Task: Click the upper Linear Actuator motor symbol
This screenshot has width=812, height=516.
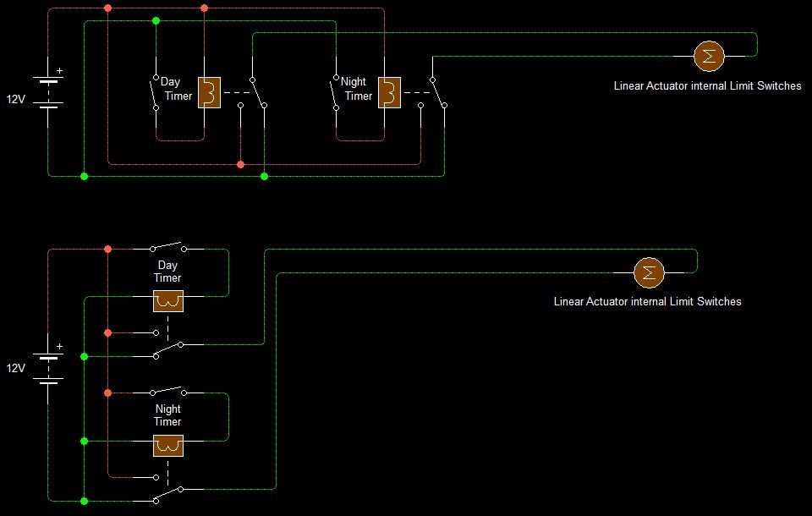Action: point(709,56)
